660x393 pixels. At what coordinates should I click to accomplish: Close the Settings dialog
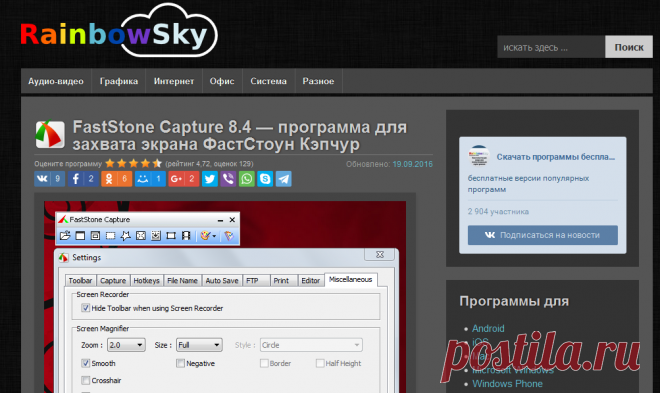point(380,255)
